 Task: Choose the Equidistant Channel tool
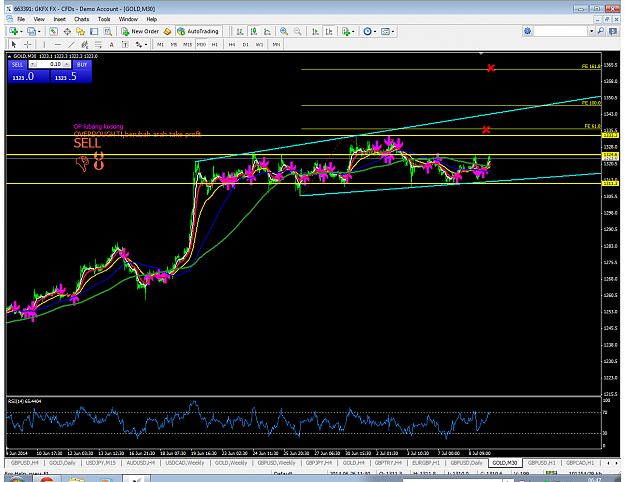click(85, 44)
